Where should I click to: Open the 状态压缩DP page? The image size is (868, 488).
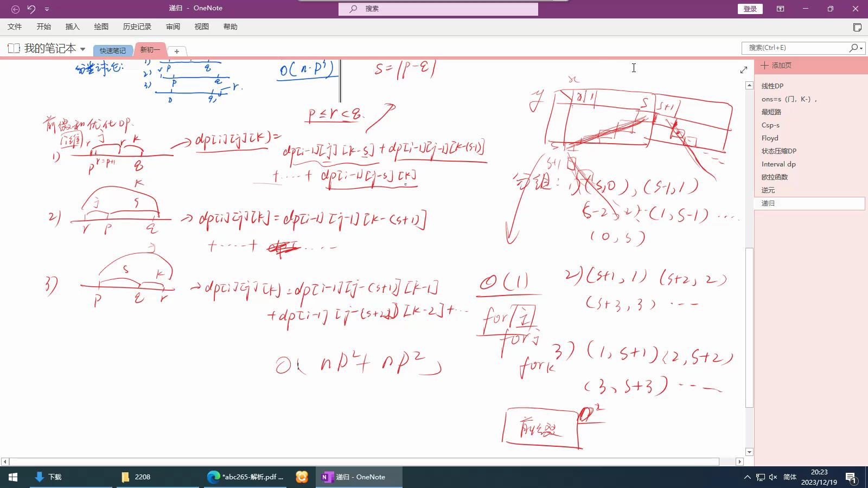[x=779, y=151]
